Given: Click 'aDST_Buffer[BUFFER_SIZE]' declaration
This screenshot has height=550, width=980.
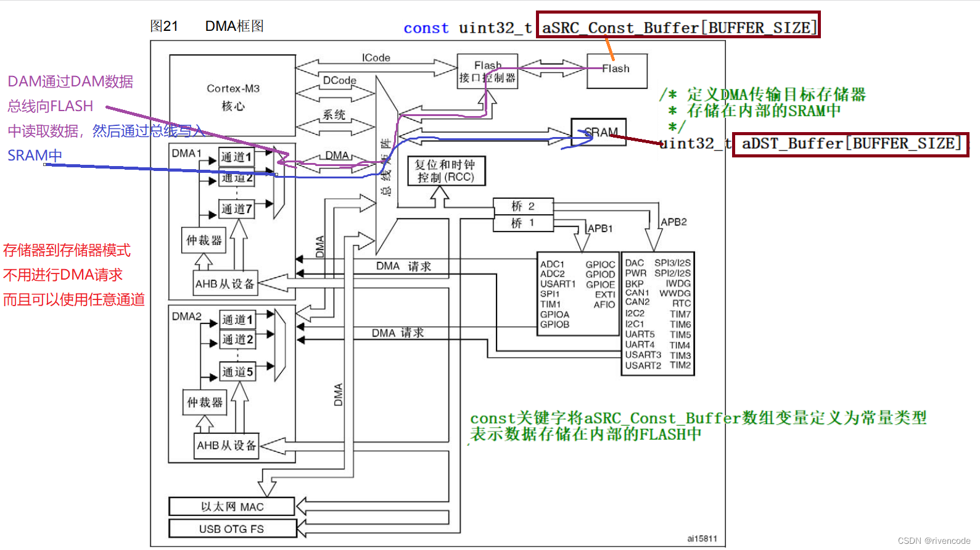Looking at the screenshot, I should [851, 143].
